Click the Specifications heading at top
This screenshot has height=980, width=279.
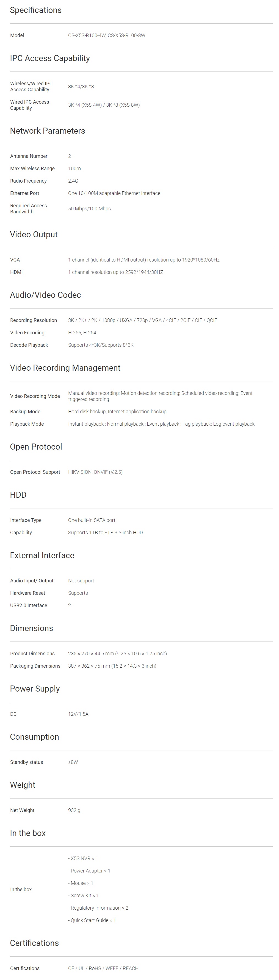coord(36,10)
